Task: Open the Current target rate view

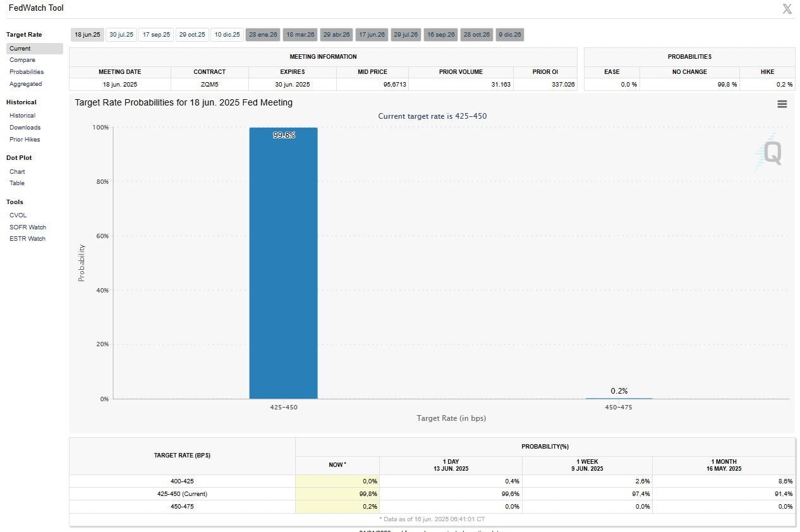Action: 35,49
